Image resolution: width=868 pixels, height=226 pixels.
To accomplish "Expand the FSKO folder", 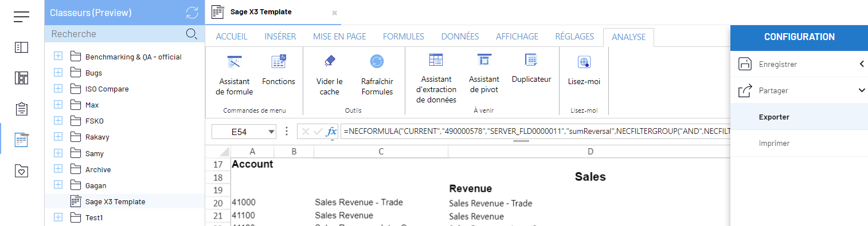I will click(x=58, y=121).
